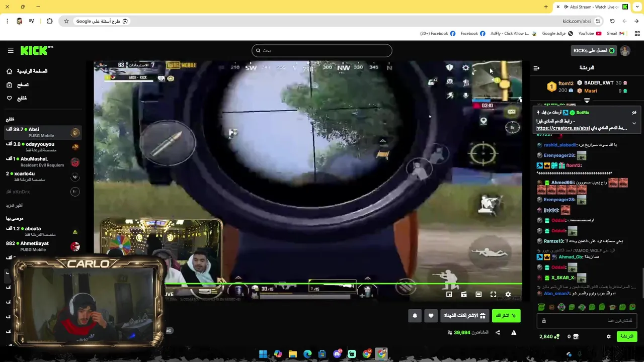
Task: Collapse the chat panel with arrow icon
Action: pos(536,68)
